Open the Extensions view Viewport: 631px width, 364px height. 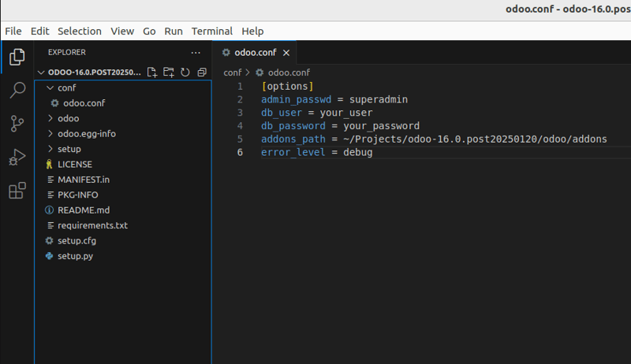pos(17,191)
